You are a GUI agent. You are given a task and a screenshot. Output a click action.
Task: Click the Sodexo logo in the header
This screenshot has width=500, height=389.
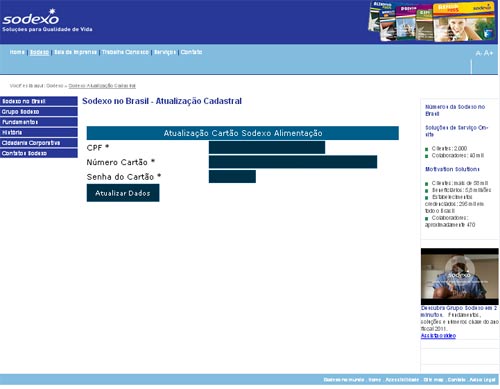[x=31, y=17]
